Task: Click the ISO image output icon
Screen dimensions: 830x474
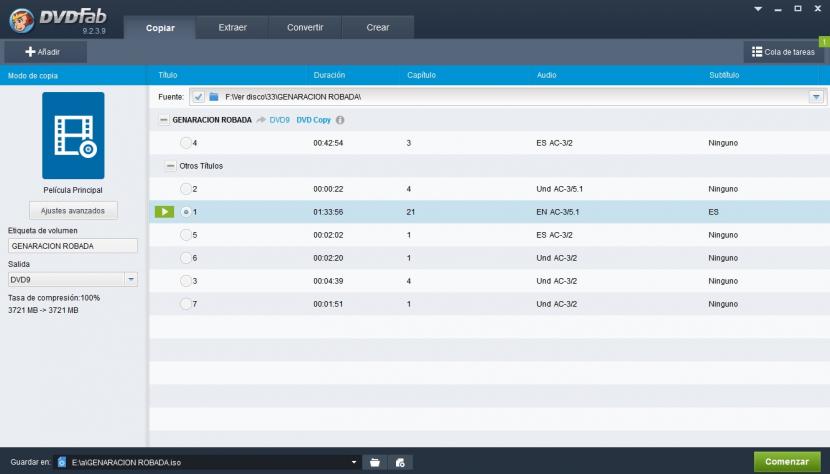Action: coord(399,462)
